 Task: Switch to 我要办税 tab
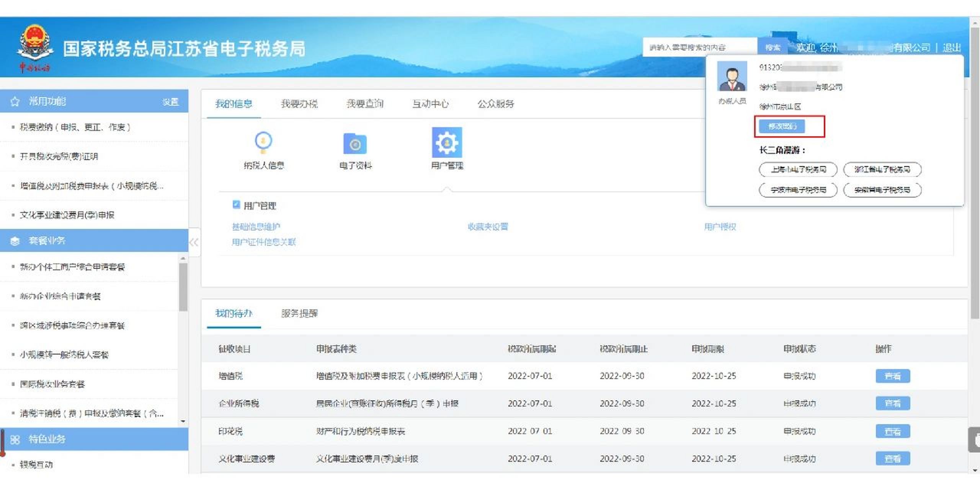point(299,104)
